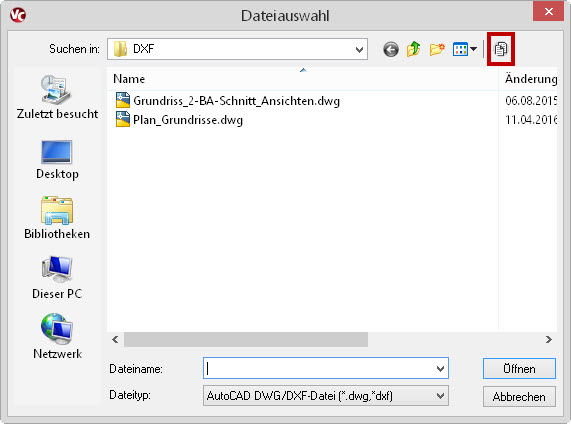Image resolution: width=571 pixels, height=424 pixels.
Task: Go up one folder level
Action: tap(414, 49)
